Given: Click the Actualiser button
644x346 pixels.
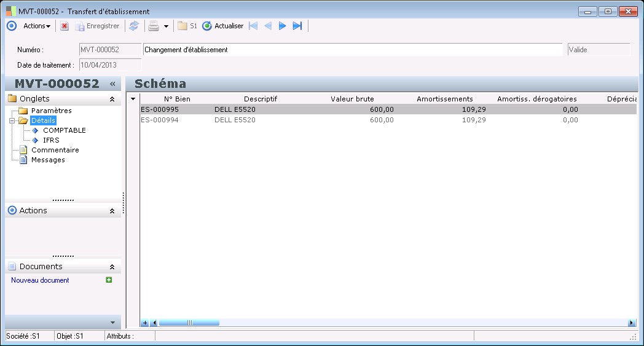Looking at the screenshot, I should (222, 26).
